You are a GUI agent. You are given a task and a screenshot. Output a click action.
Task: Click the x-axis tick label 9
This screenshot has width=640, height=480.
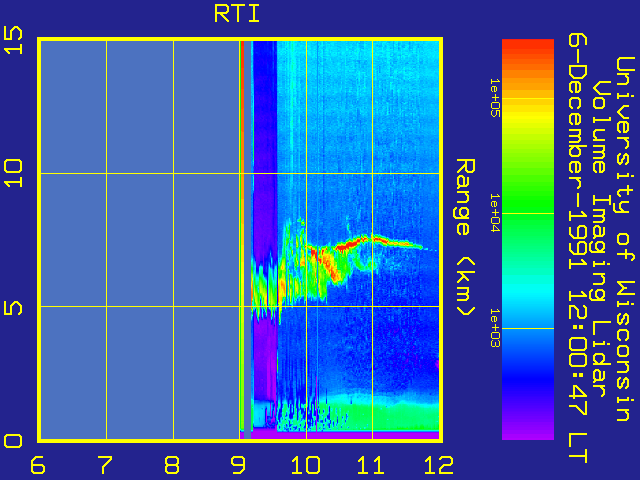[238, 465]
